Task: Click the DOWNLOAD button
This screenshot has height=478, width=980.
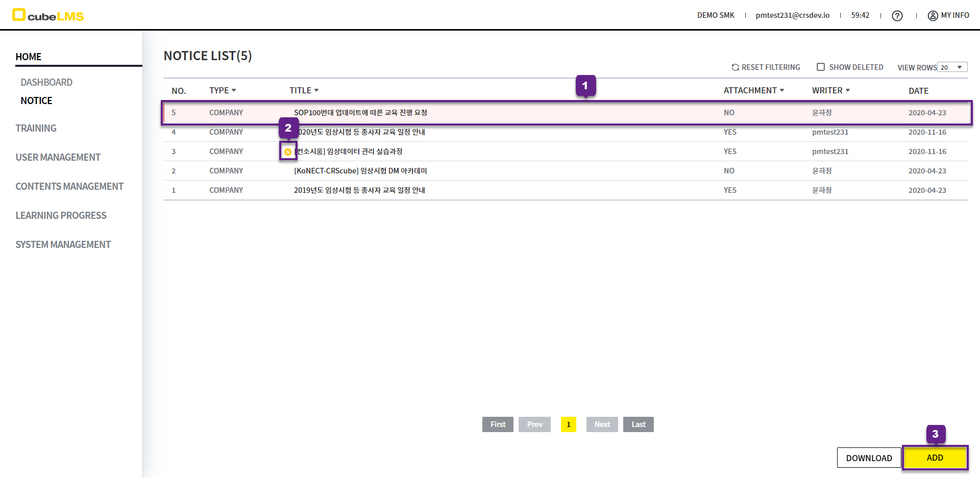Action: (x=869, y=458)
